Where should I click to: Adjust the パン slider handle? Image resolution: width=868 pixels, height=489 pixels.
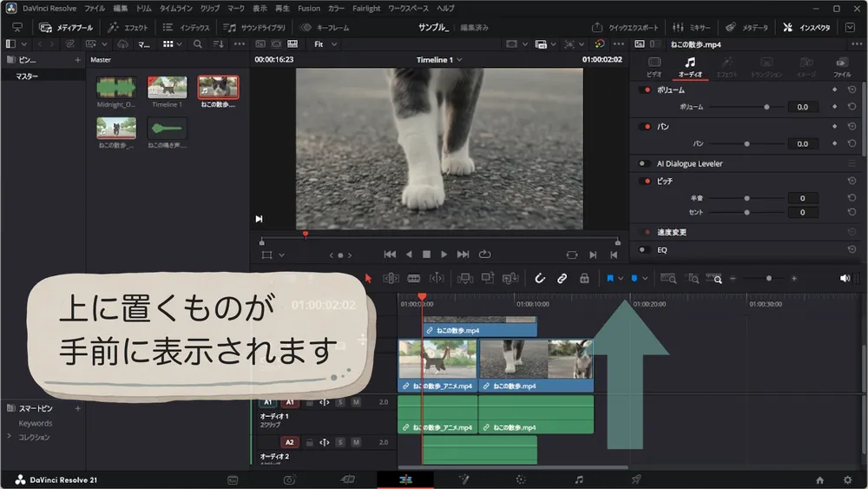pos(746,144)
